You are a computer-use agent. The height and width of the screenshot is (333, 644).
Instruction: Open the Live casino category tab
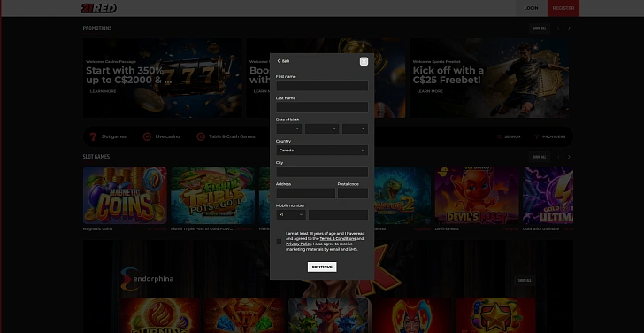click(x=161, y=136)
